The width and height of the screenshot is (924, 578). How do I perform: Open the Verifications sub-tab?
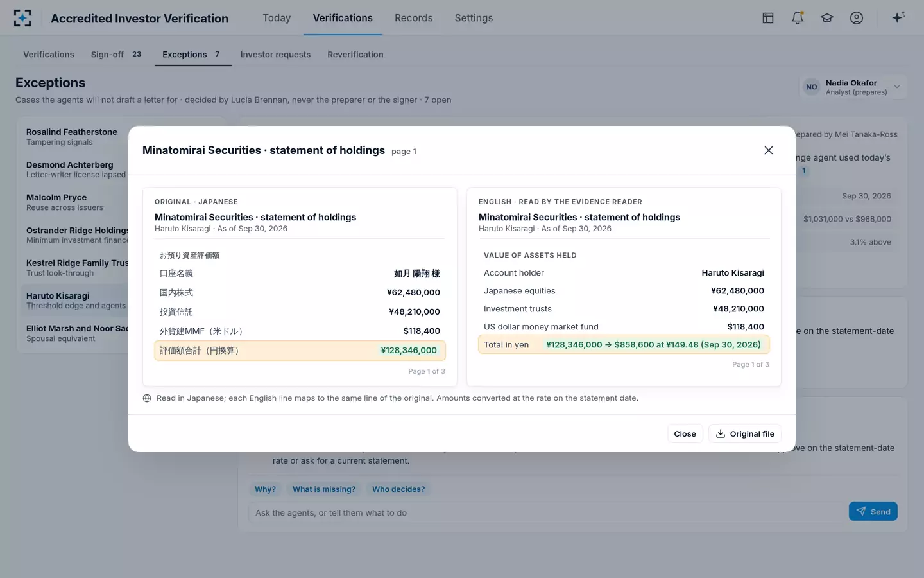49,55
